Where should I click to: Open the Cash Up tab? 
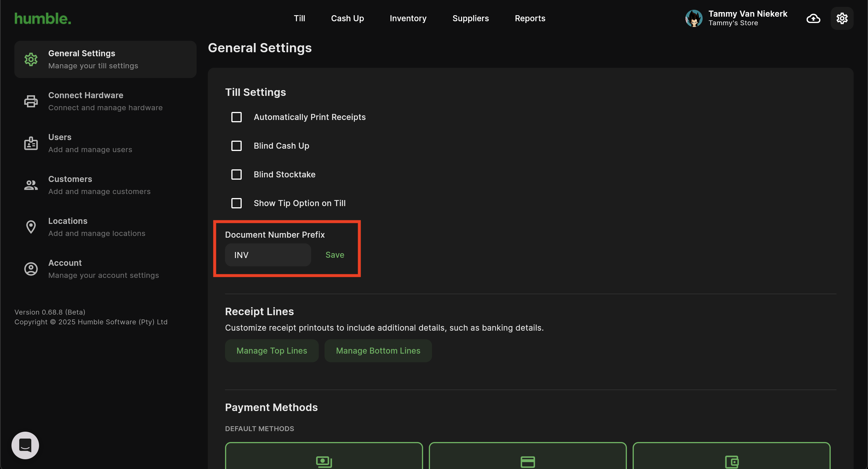(x=347, y=18)
